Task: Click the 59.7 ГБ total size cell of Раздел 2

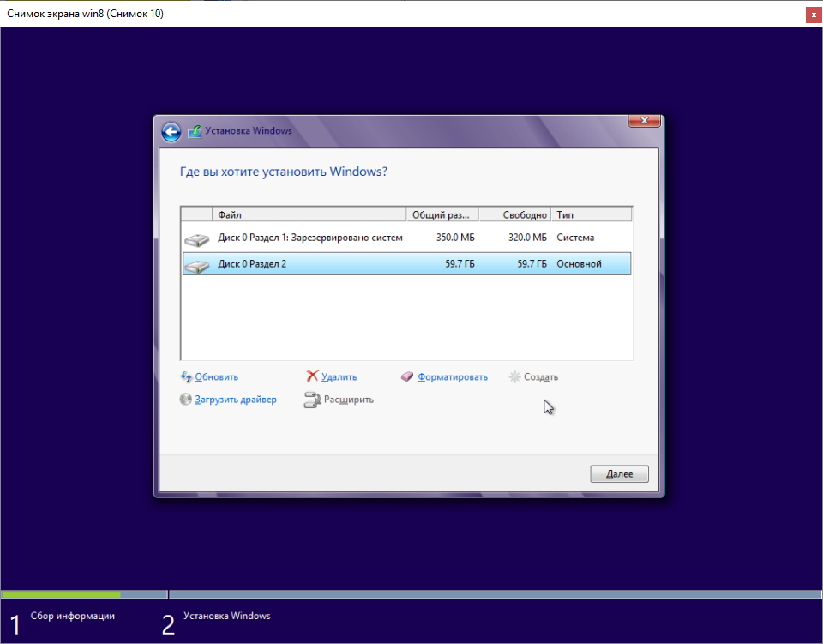Action: pos(460,263)
